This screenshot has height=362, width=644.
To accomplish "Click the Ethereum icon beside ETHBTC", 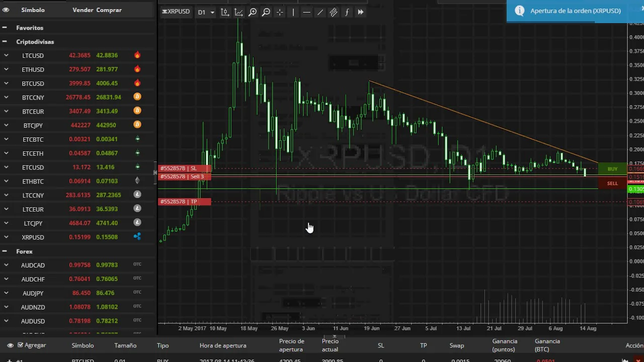I will (137, 180).
